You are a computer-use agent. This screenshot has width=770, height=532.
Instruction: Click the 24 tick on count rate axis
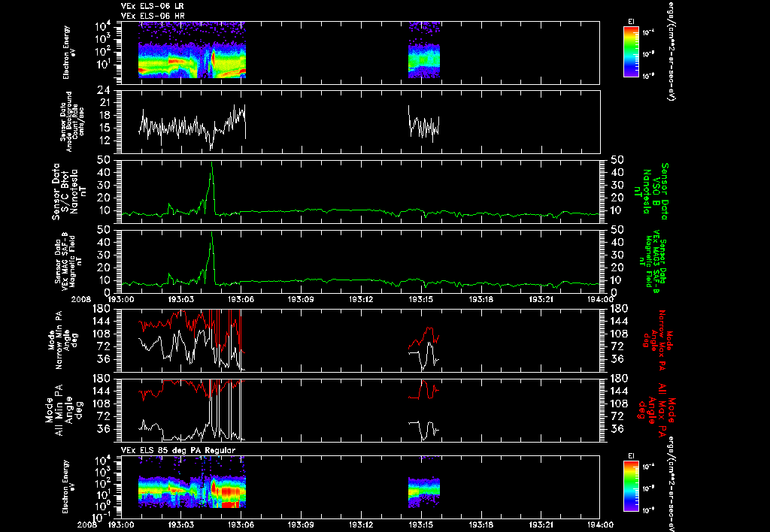pos(105,90)
